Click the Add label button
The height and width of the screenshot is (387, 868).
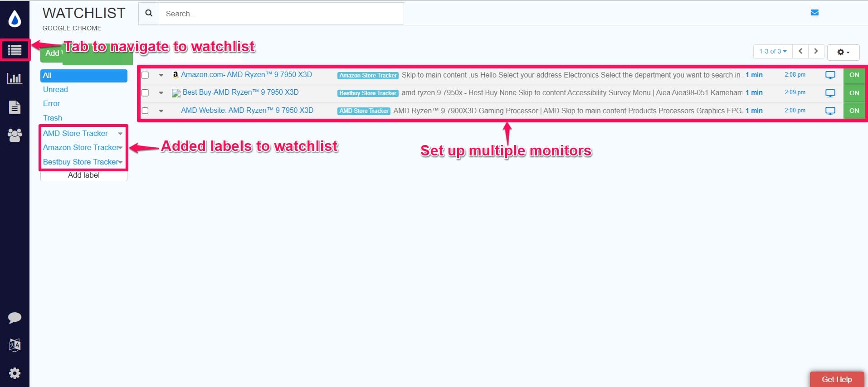tap(83, 175)
